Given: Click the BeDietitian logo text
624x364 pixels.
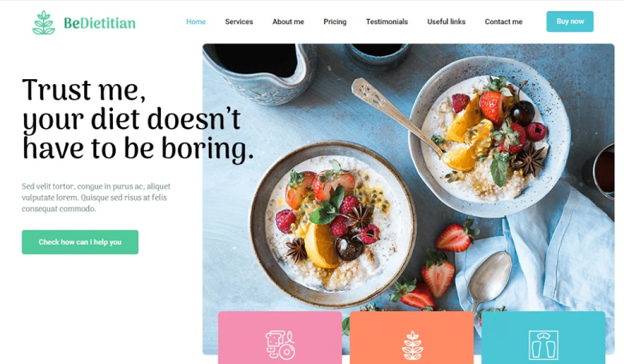Looking at the screenshot, I should pyautogui.click(x=99, y=23).
